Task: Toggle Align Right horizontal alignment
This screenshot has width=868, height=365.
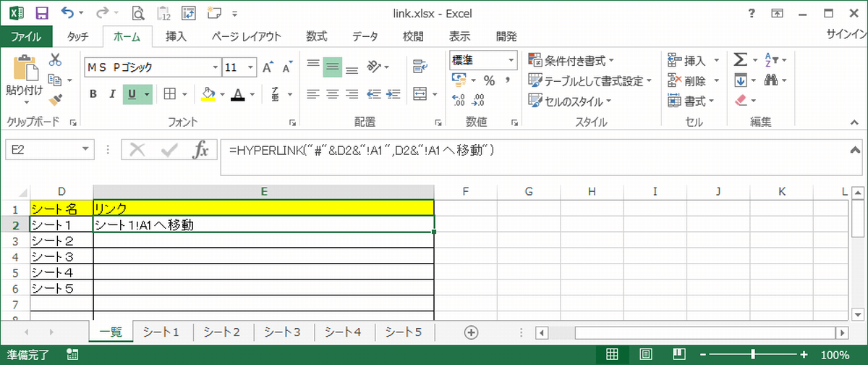Action: click(x=352, y=93)
